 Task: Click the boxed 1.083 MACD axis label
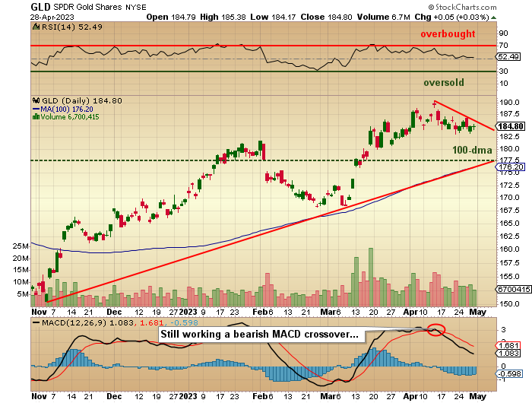(508, 354)
